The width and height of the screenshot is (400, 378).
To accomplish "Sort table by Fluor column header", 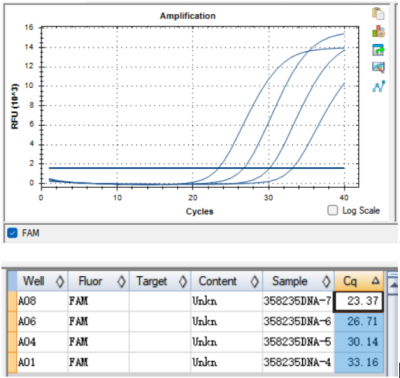I will coord(99,281).
